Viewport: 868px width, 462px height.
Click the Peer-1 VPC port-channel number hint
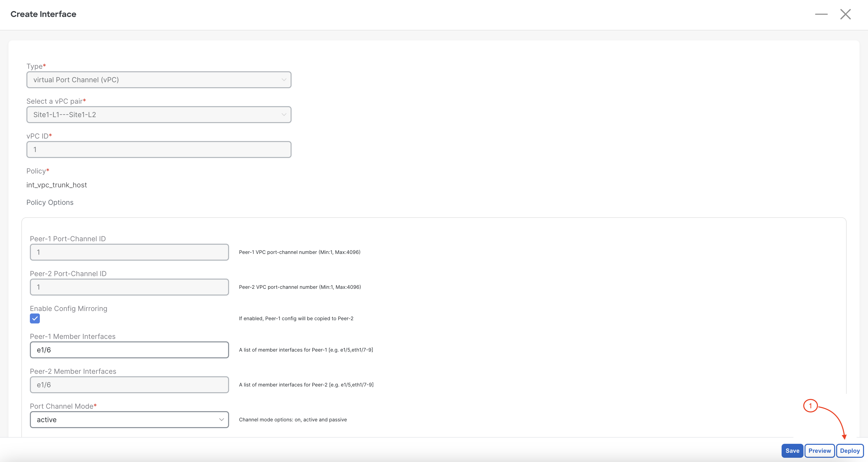click(300, 252)
